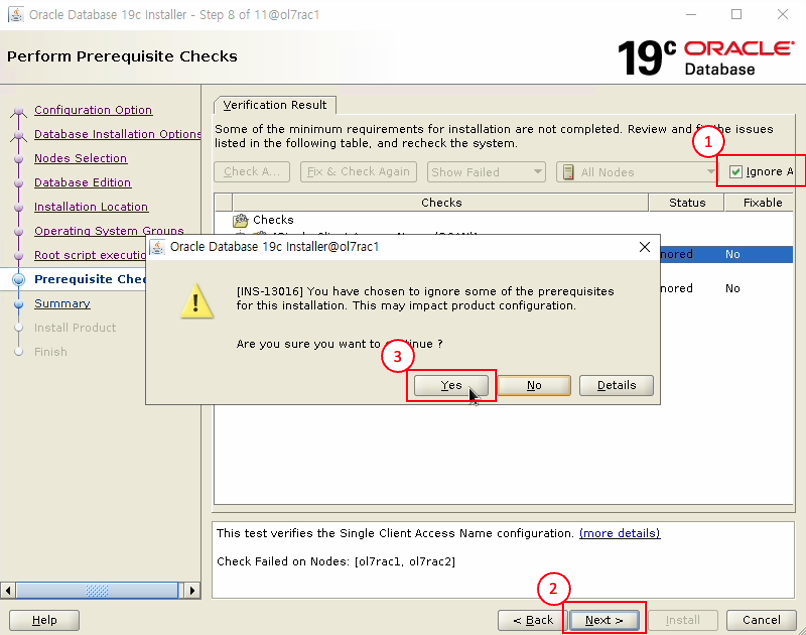The height and width of the screenshot is (635, 806).
Task: Click the installer window title icon
Action: click(x=16, y=14)
